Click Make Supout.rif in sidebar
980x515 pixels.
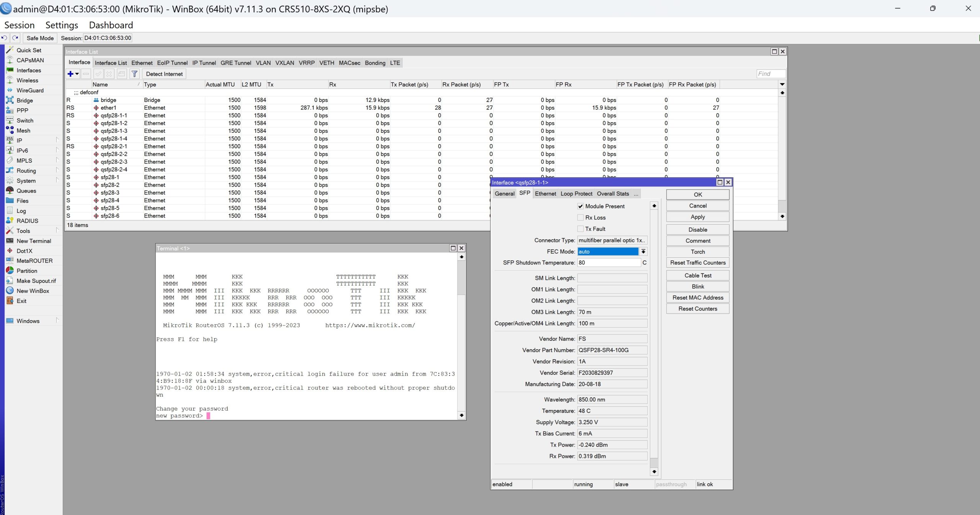(x=36, y=281)
